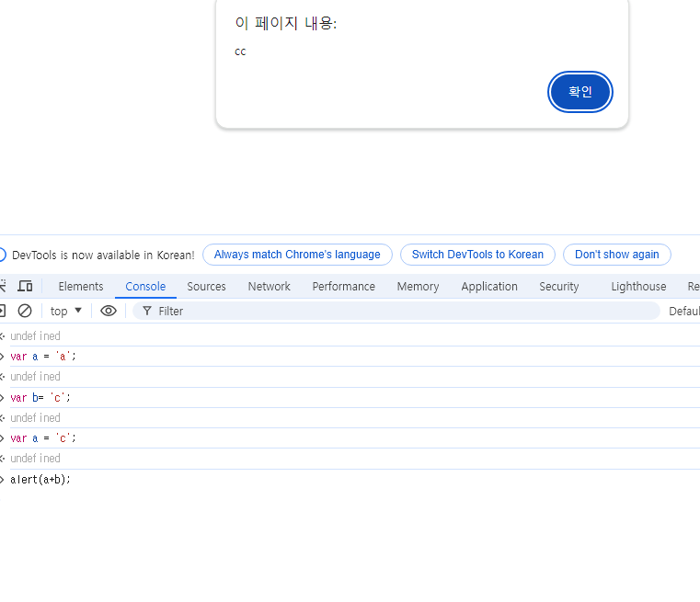This screenshot has width=700, height=602.
Task: Open the Network tab
Action: [270, 286]
